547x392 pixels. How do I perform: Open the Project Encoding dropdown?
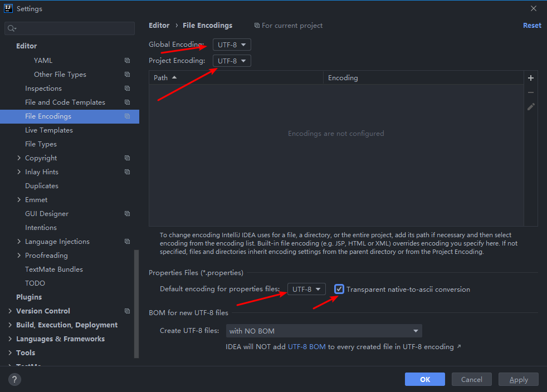click(232, 61)
